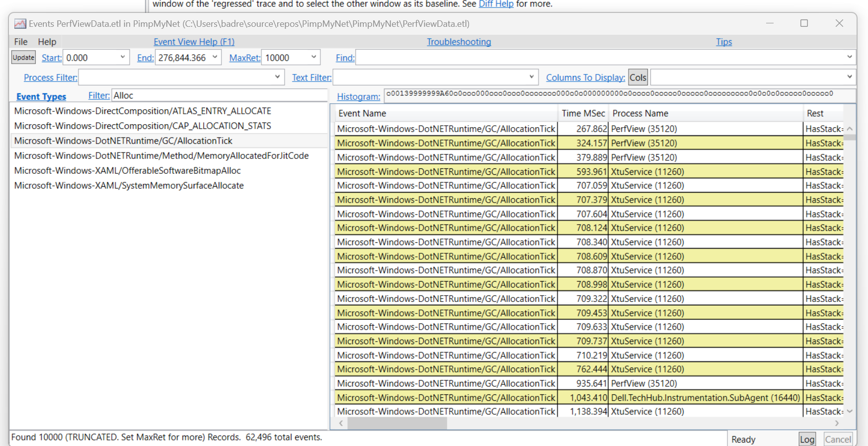Viewport: 868px width, 446px height.
Task: Click into the Find text box
Action: click(x=600, y=58)
